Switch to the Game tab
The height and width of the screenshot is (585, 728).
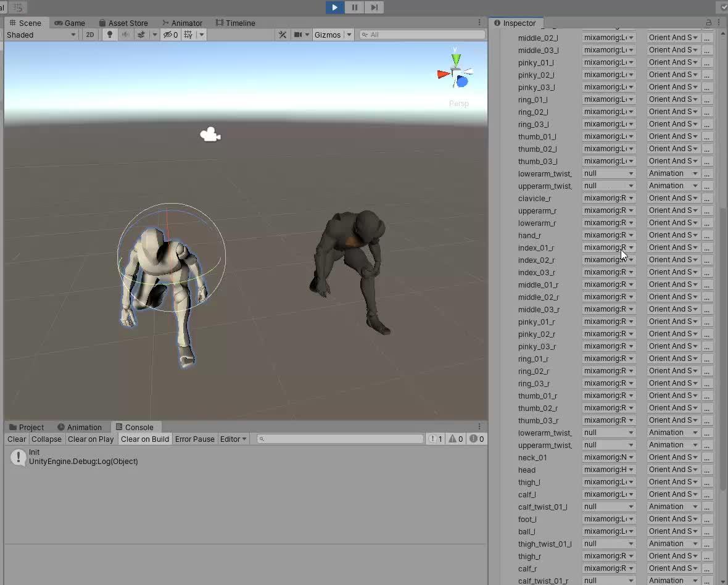pyautogui.click(x=70, y=23)
